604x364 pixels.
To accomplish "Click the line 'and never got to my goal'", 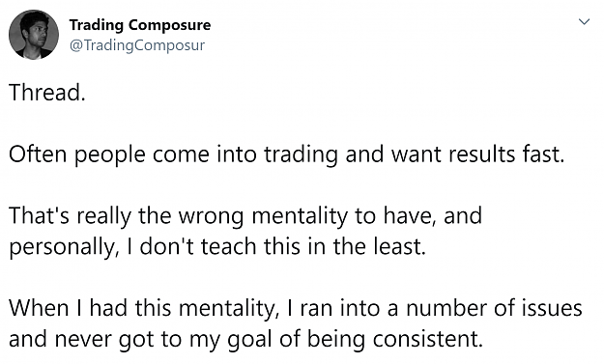I will point(245,339).
